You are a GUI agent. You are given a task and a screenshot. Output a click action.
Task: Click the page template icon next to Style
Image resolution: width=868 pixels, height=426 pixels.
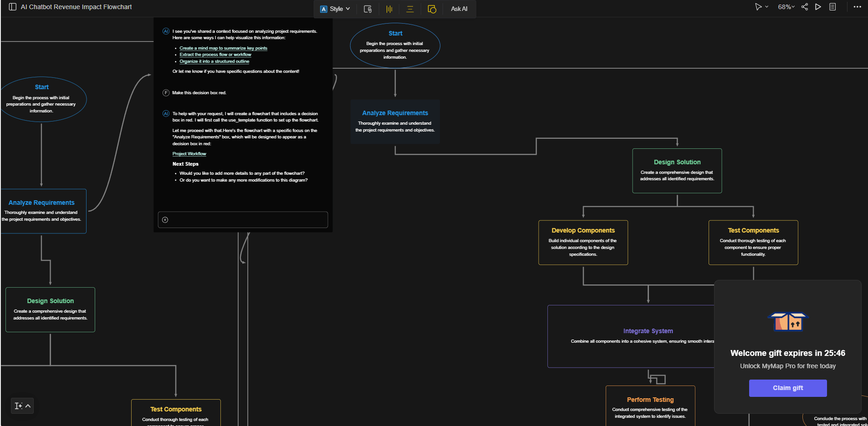368,9
